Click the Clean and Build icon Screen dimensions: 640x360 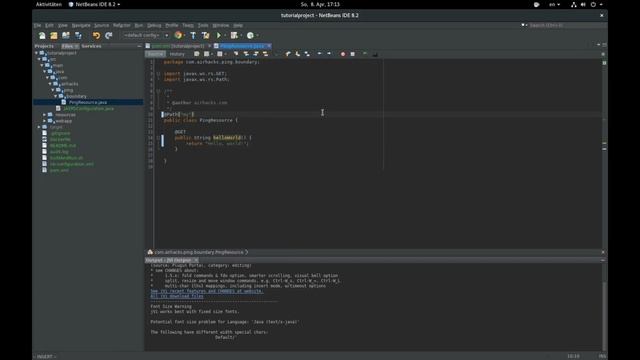(x=206, y=36)
